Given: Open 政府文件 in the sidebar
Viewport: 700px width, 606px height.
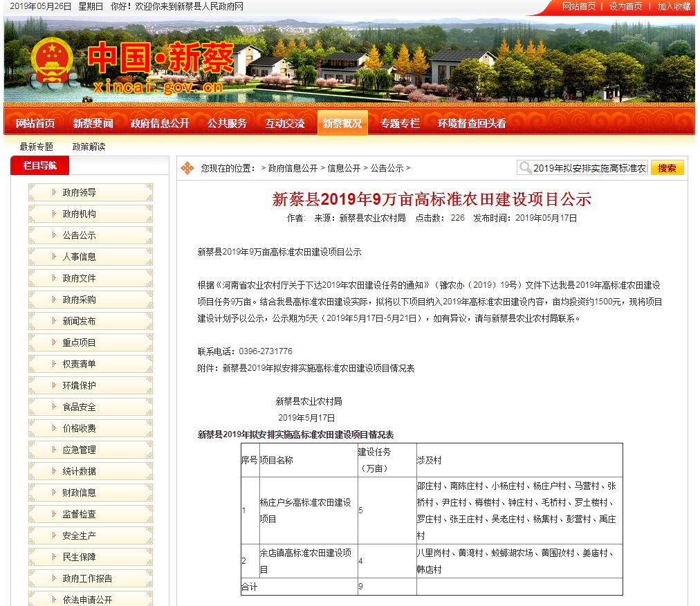Looking at the screenshot, I should point(91,278).
